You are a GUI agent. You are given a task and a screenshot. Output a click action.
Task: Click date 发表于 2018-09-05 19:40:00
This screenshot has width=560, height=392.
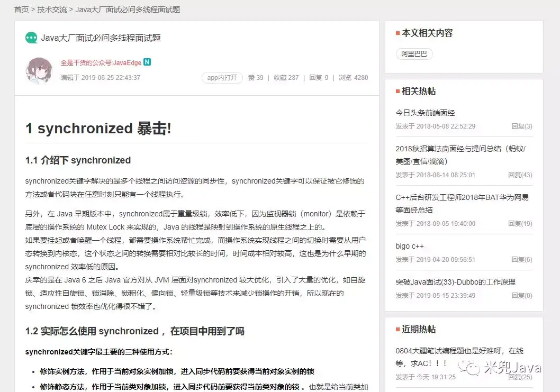tap(436, 223)
